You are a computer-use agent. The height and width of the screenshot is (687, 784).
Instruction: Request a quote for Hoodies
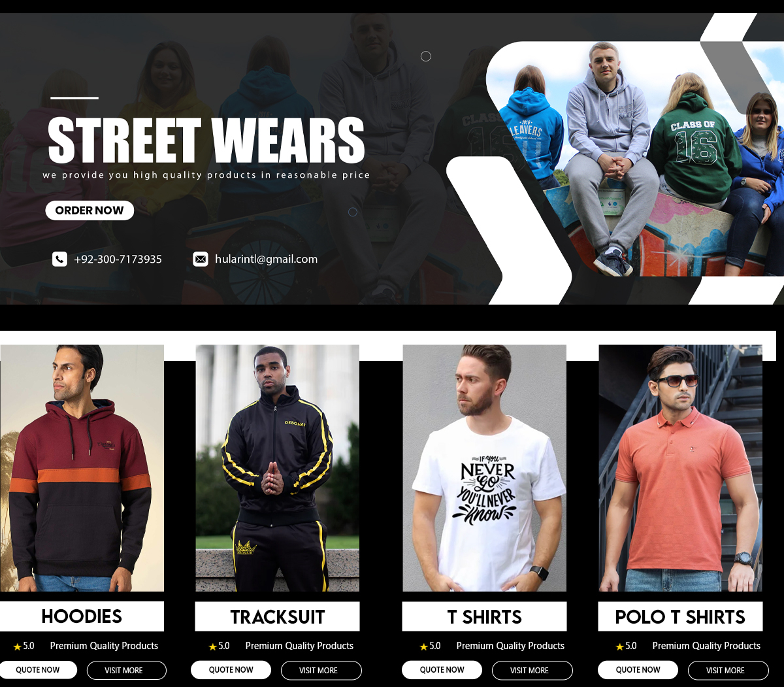37,670
